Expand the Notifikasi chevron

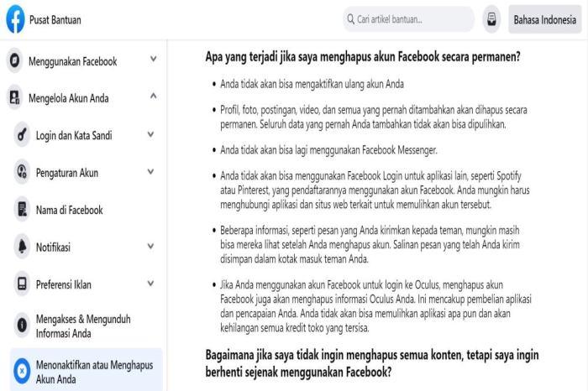point(150,247)
